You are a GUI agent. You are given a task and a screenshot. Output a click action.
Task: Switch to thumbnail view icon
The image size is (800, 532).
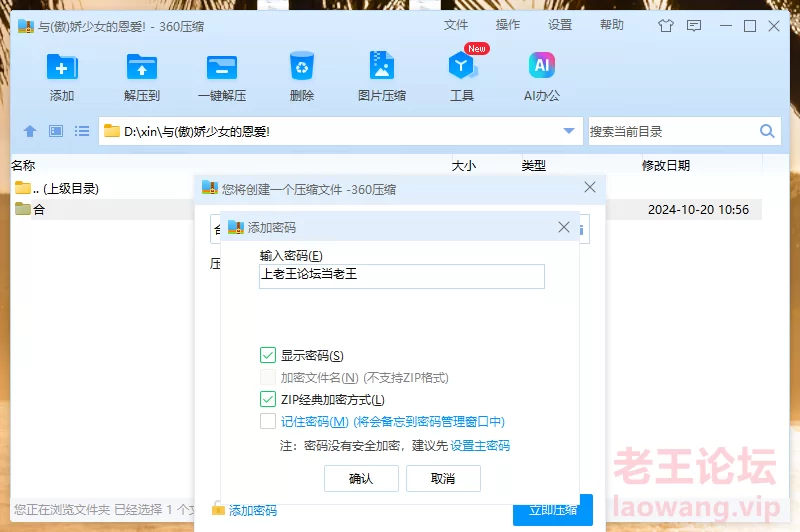point(56,132)
